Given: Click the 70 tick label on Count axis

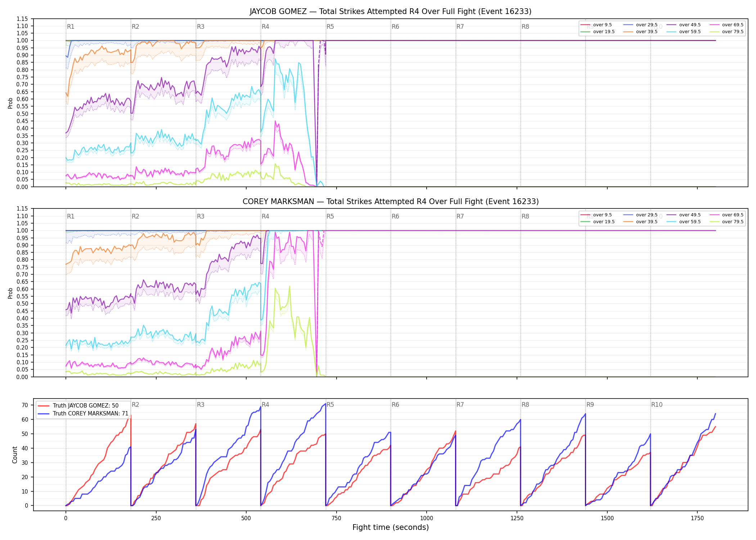Looking at the screenshot, I should (24, 405).
